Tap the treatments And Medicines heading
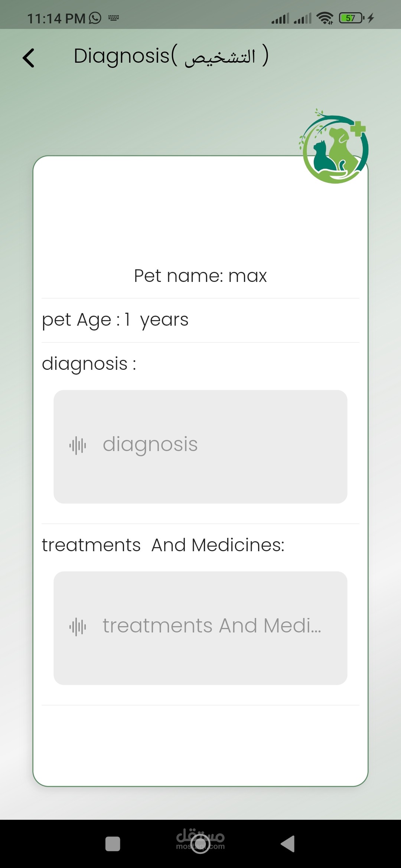 pos(163,545)
